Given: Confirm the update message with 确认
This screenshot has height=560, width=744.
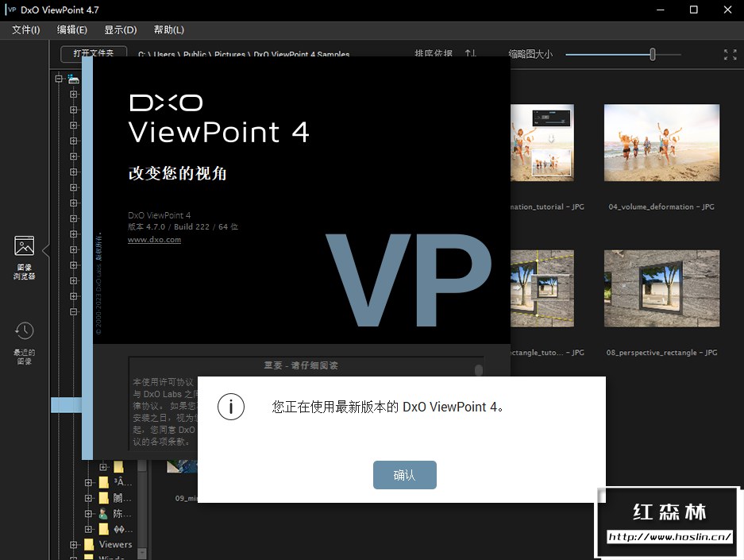Looking at the screenshot, I should (x=404, y=474).
